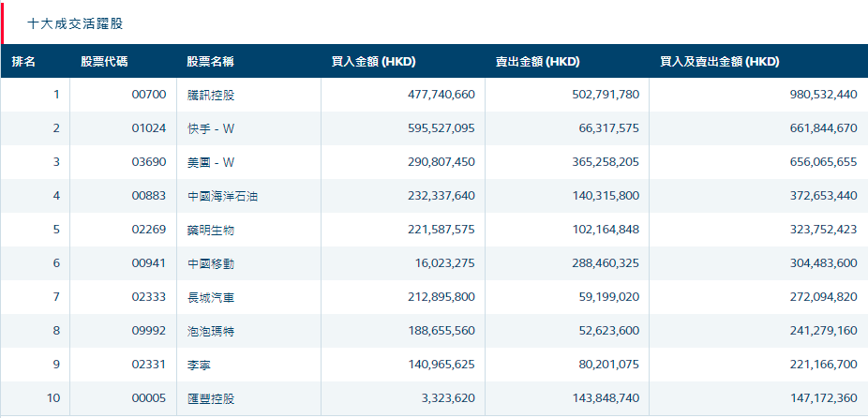Click sell amount 288,460,325

click(606, 263)
